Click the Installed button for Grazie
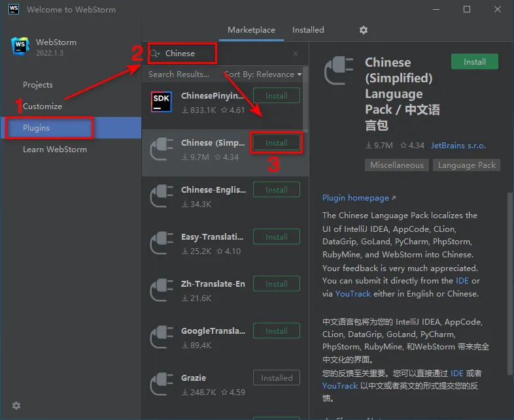514x420 pixels. 277,378
